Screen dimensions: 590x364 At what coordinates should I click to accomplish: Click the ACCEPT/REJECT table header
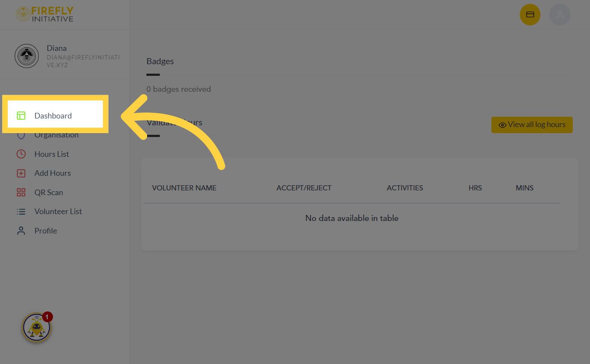(x=304, y=187)
